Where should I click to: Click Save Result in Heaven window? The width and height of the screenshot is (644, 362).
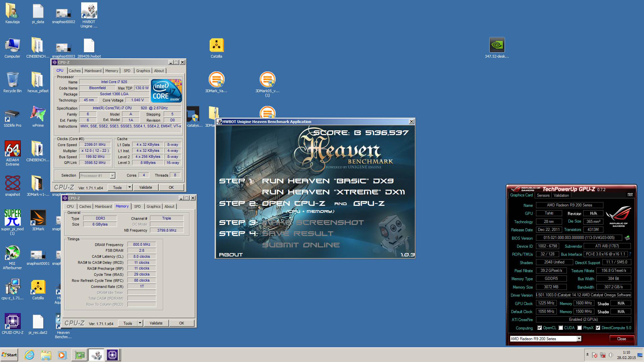298,234
